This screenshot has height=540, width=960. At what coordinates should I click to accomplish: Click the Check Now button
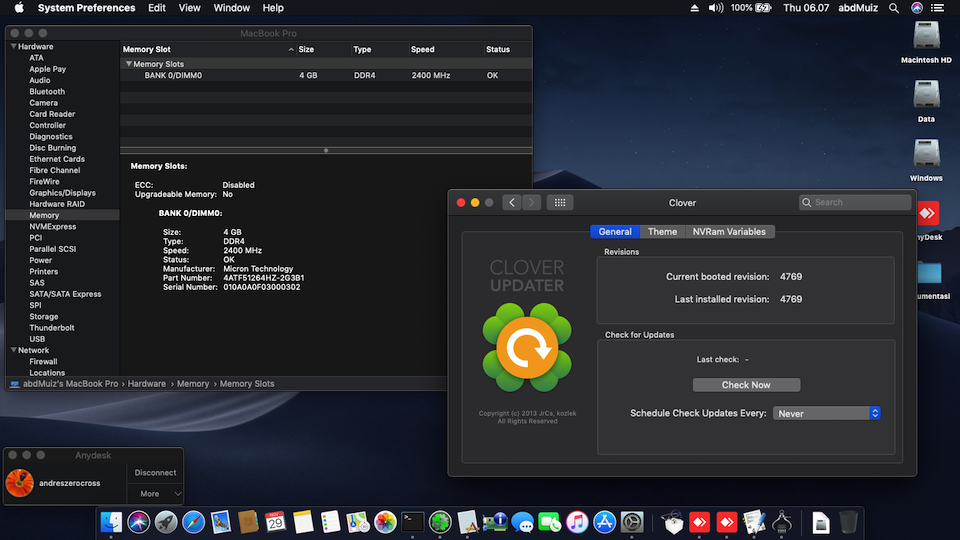(746, 384)
